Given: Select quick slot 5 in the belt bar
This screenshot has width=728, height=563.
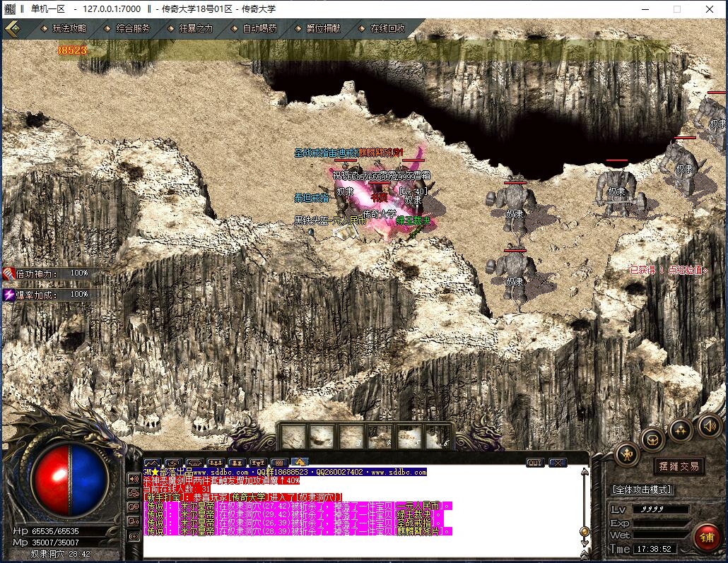Looking at the screenshot, I should pos(409,437).
